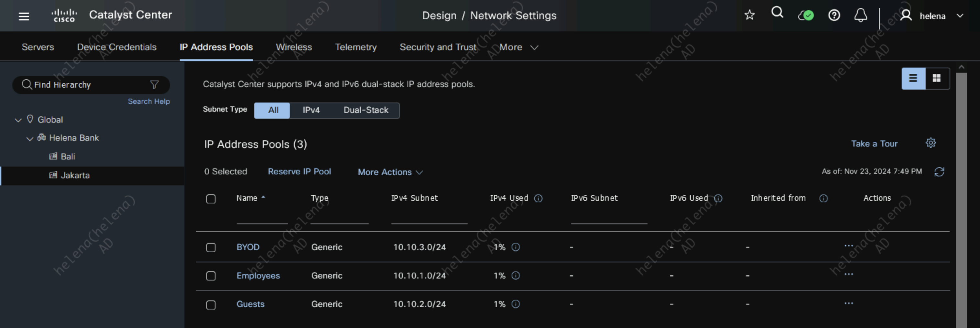Screen dimensions: 980x328
Task: Click the hierarchy filter funnel icon
Action: (x=154, y=84)
